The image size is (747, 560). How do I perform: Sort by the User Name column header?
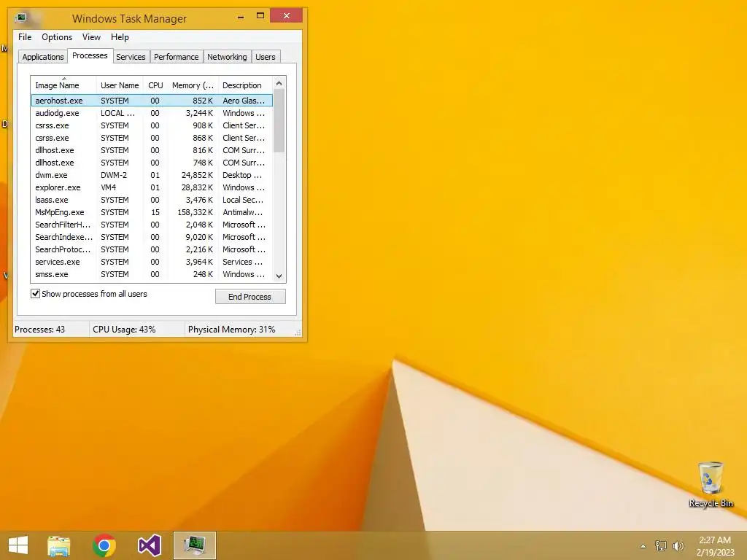click(x=120, y=85)
